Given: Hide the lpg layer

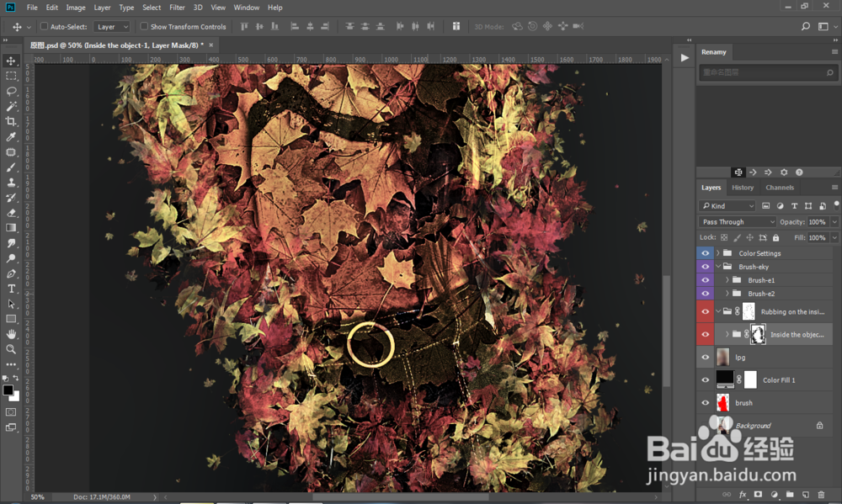Looking at the screenshot, I should coord(705,357).
